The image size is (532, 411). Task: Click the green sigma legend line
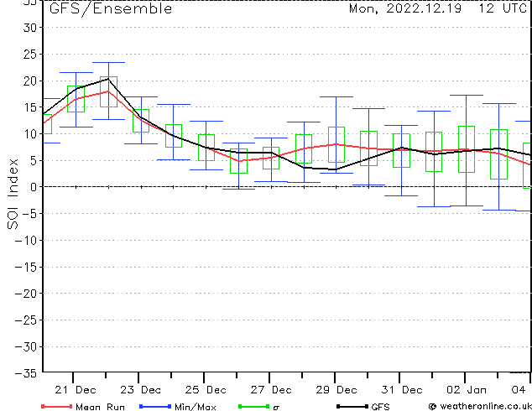tap(253, 406)
